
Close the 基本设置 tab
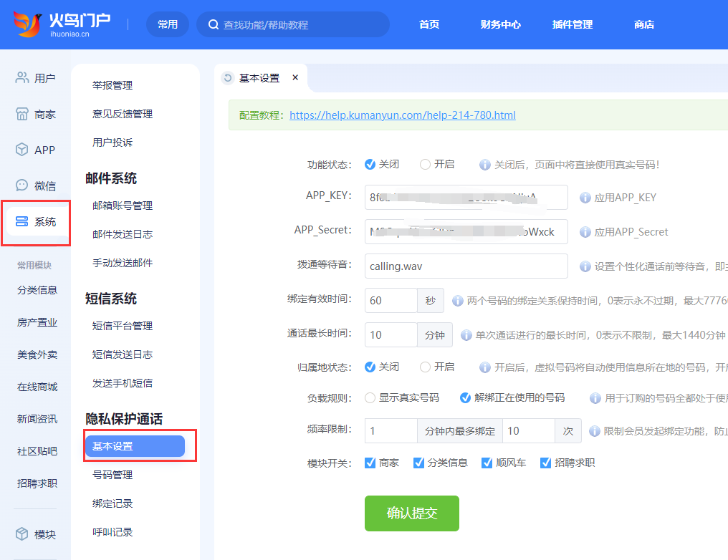(x=295, y=77)
